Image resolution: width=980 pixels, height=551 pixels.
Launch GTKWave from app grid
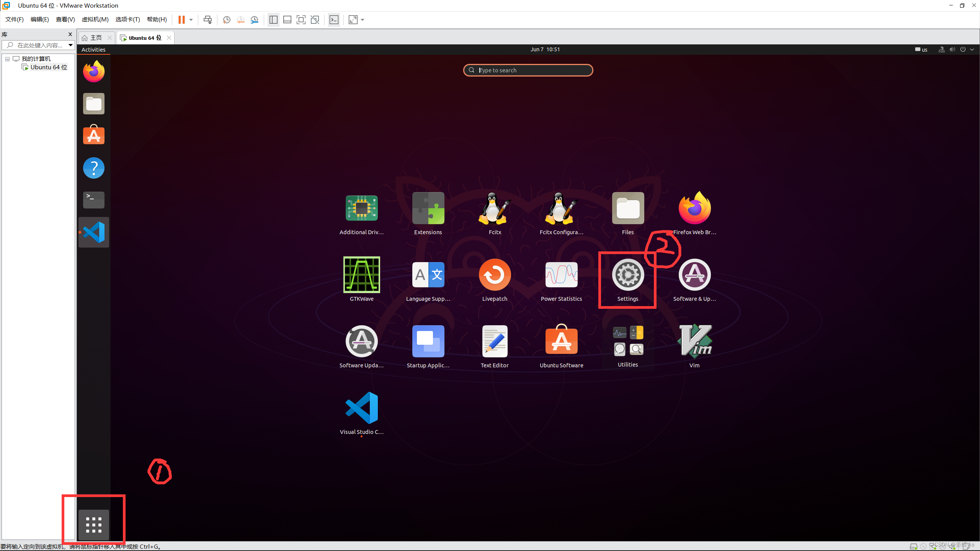(361, 275)
